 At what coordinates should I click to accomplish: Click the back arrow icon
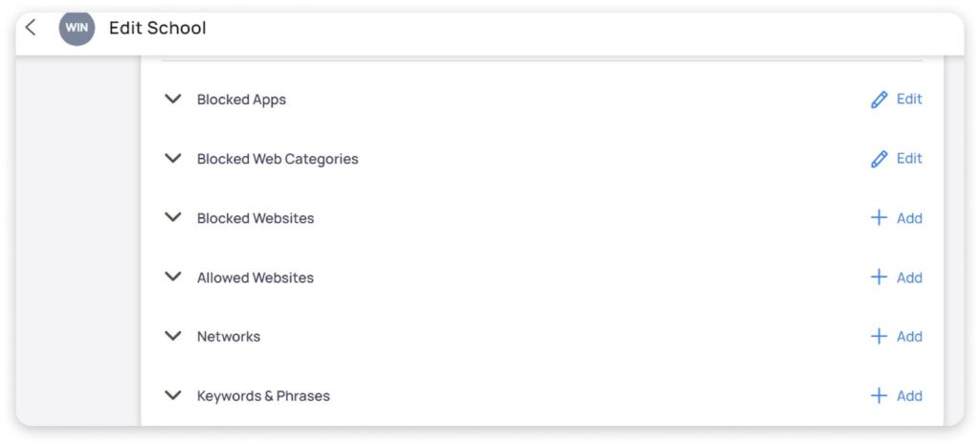[x=31, y=28]
